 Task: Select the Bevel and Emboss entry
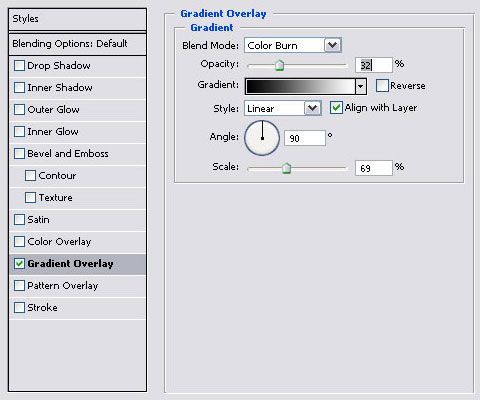77,154
